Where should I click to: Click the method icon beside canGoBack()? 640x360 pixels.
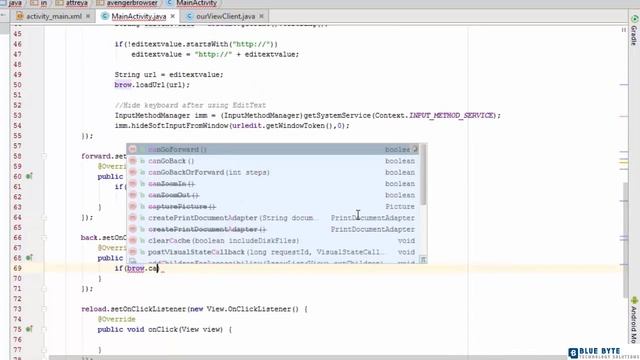tap(133, 161)
